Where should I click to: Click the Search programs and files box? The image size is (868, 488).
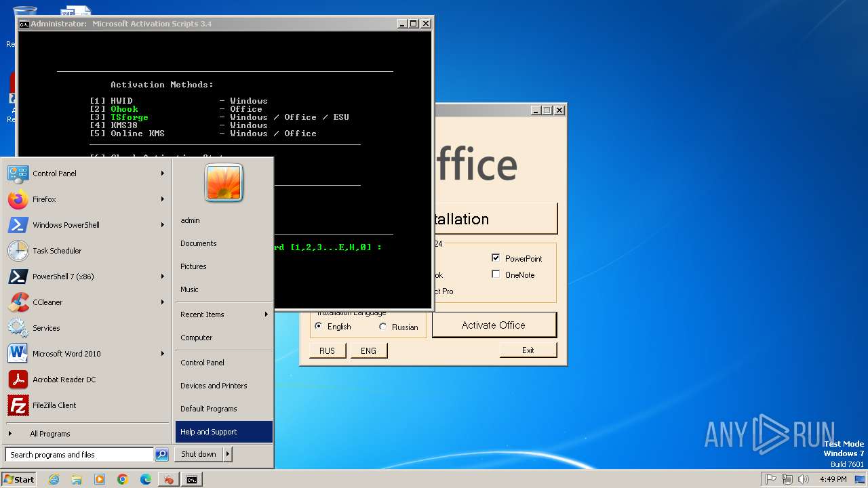tap(79, 455)
